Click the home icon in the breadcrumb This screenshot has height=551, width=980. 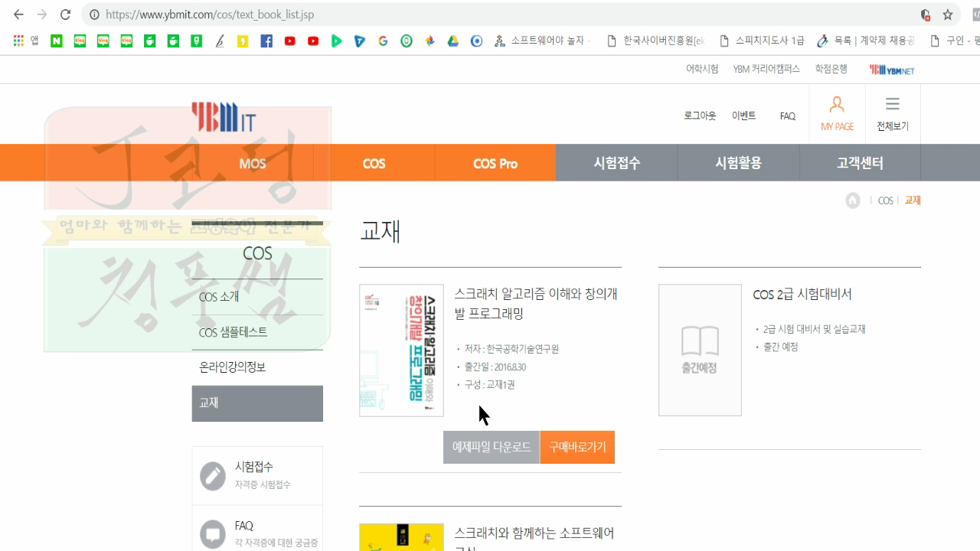coord(853,200)
